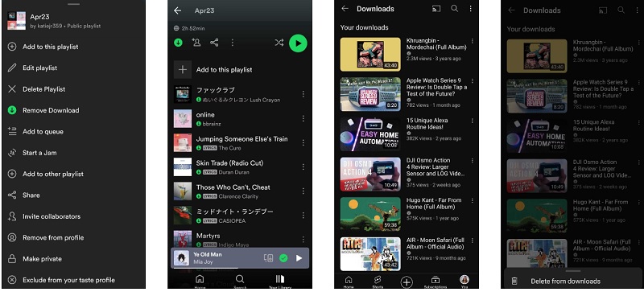
Task: Tap Exclude from your taste profile
Action: 68,281
